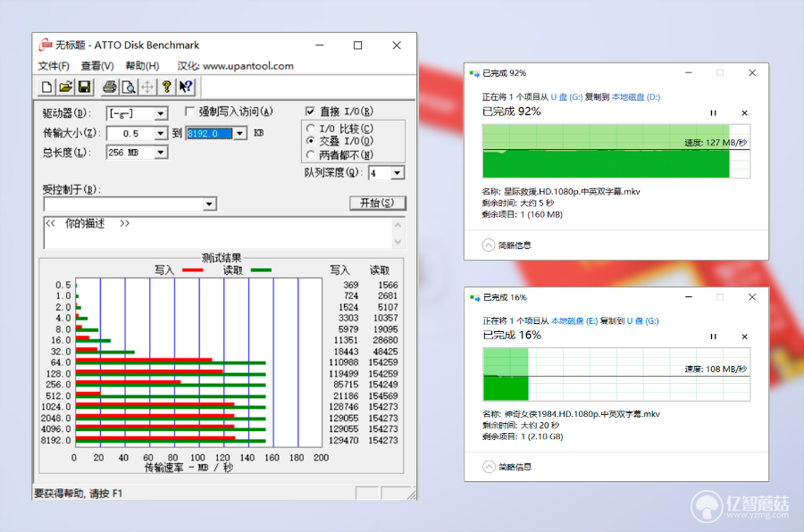The height and width of the screenshot is (532, 804).
Task: Cancel the 16% copy operation
Action: 744,337
